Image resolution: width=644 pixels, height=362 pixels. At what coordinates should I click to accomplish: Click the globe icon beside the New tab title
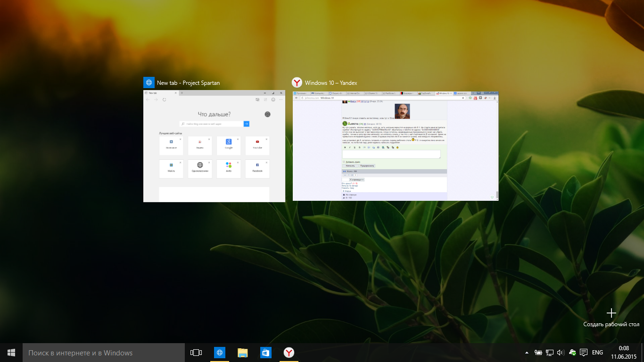(149, 82)
